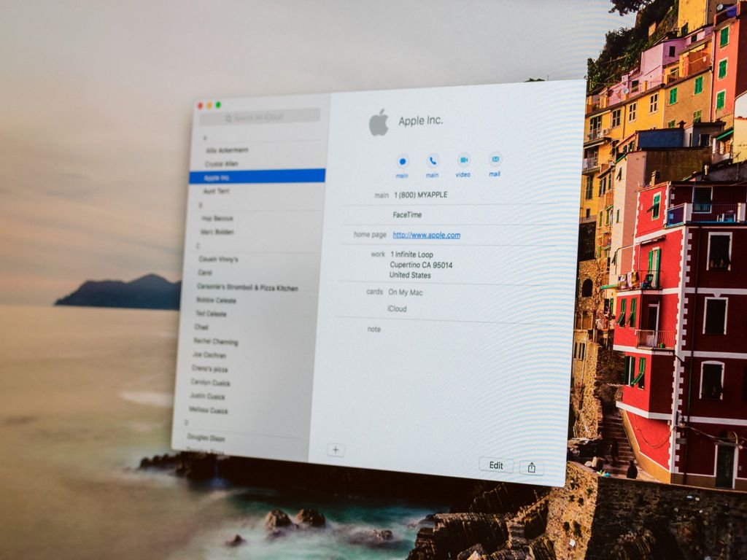
Task: Click the note field to add a note
Action: pyautogui.click(x=409, y=329)
